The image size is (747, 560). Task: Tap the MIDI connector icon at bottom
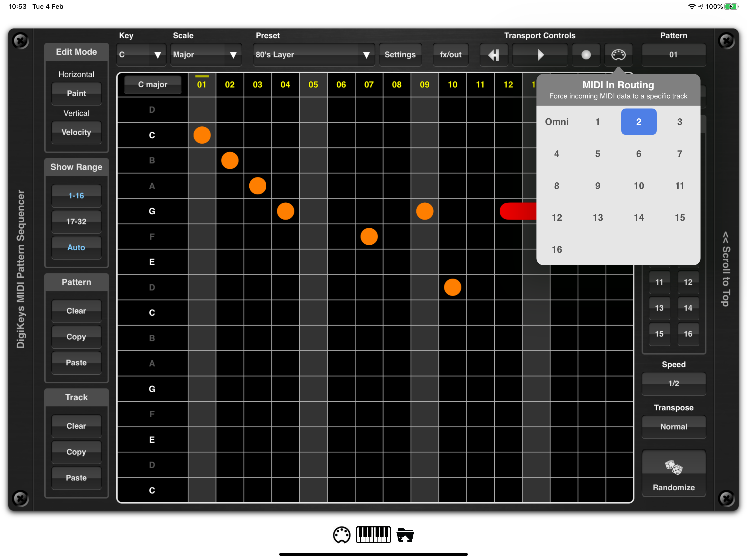point(342,535)
